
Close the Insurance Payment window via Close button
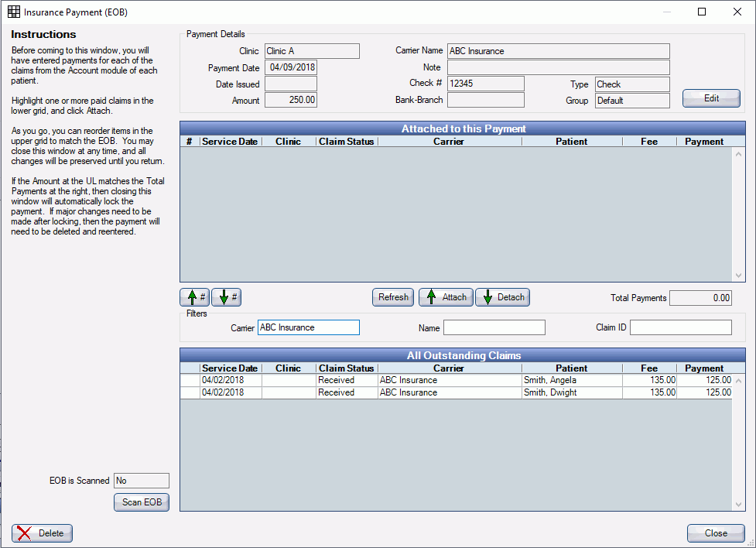click(716, 533)
